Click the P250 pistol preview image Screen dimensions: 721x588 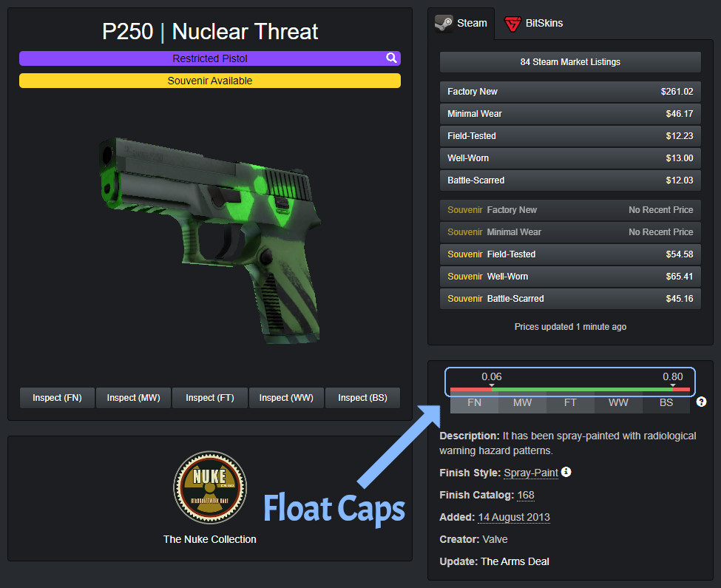[210, 240]
